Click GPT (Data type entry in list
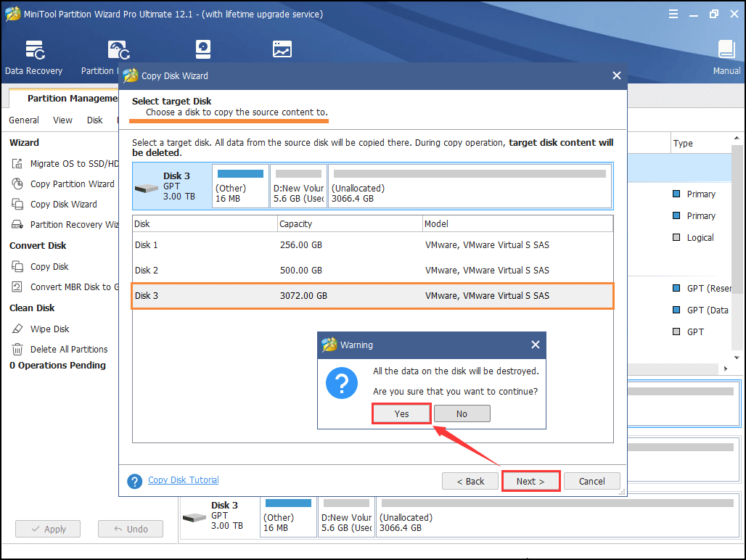Screen dimensions: 746x560 [708, 310]
